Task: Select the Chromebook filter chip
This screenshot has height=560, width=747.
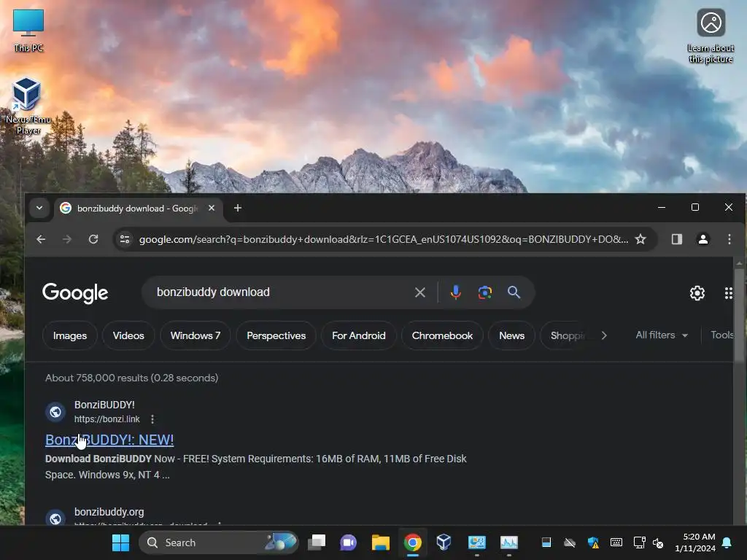Action: 442,335
